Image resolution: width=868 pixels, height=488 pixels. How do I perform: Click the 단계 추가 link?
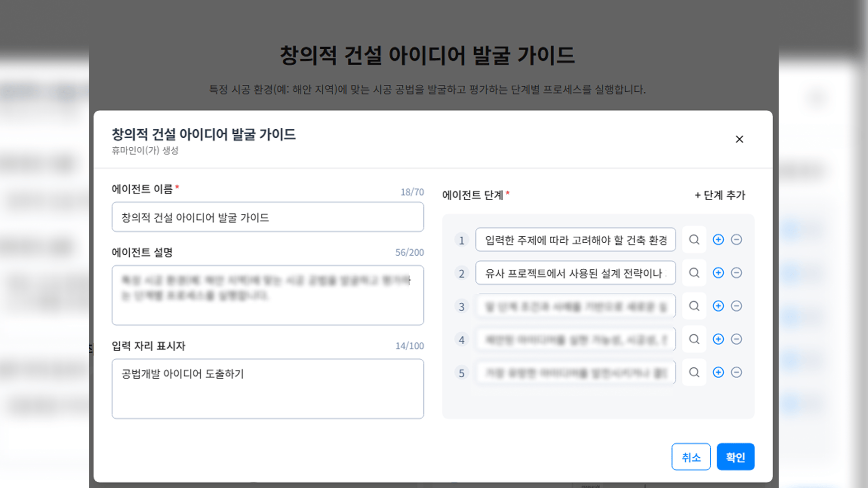tap(720, 195)
